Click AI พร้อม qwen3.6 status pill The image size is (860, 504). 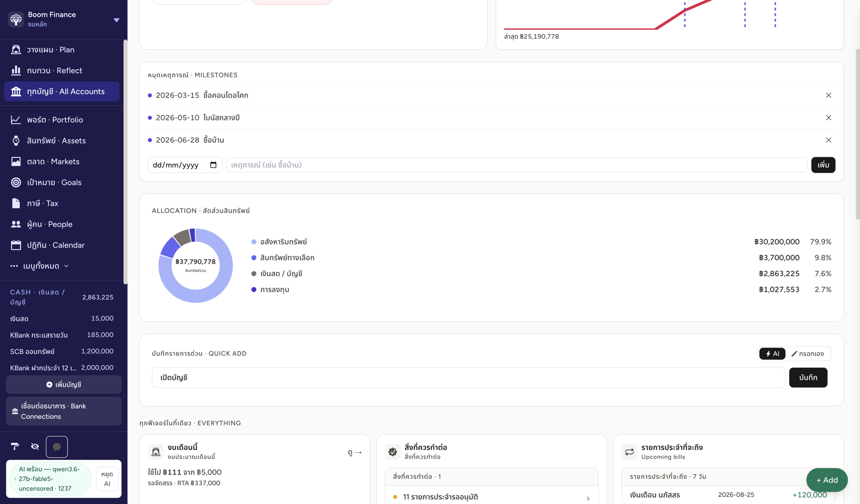pyautogui.click(x=50, y=479)
